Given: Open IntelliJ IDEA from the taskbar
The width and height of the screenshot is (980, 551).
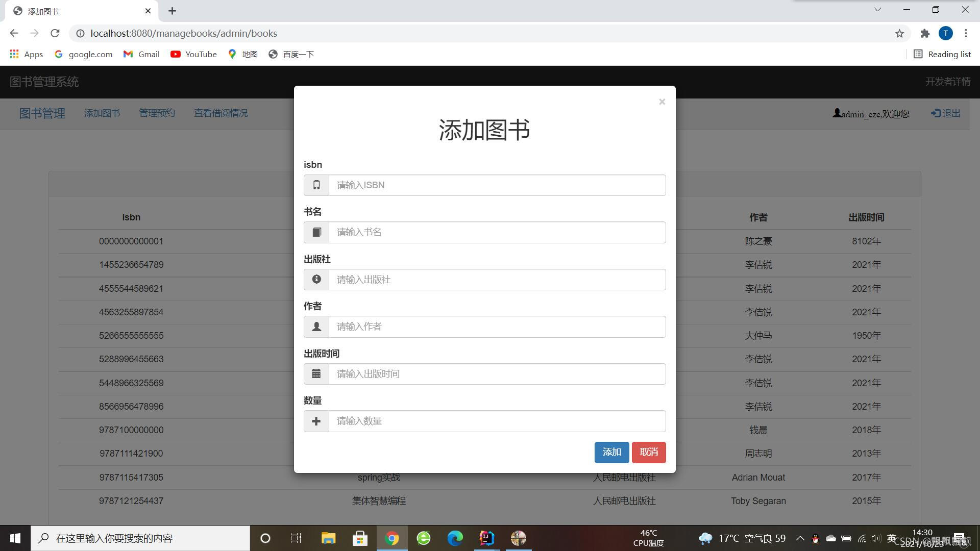Looking at the screenshot, I should (x=486, y=538).
